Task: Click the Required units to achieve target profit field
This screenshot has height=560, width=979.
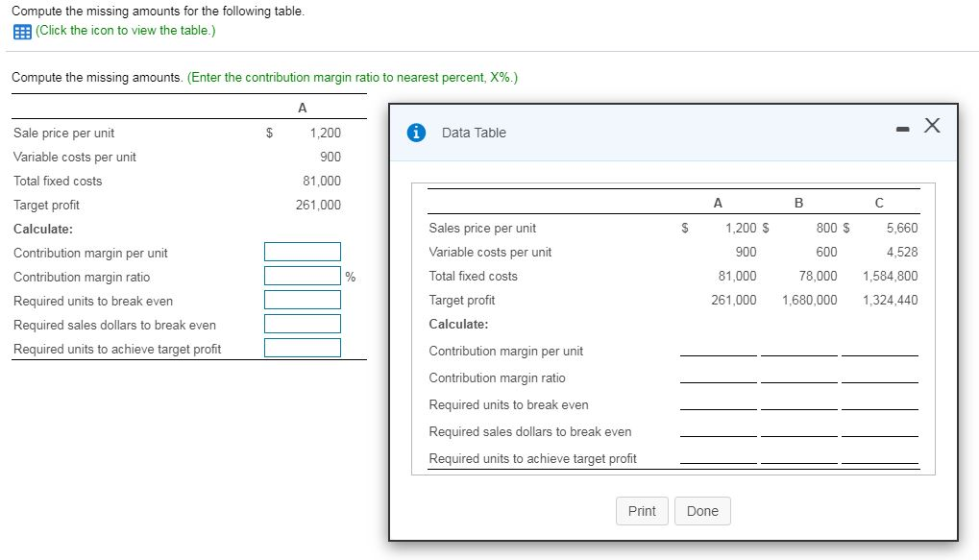Action: 302,348
